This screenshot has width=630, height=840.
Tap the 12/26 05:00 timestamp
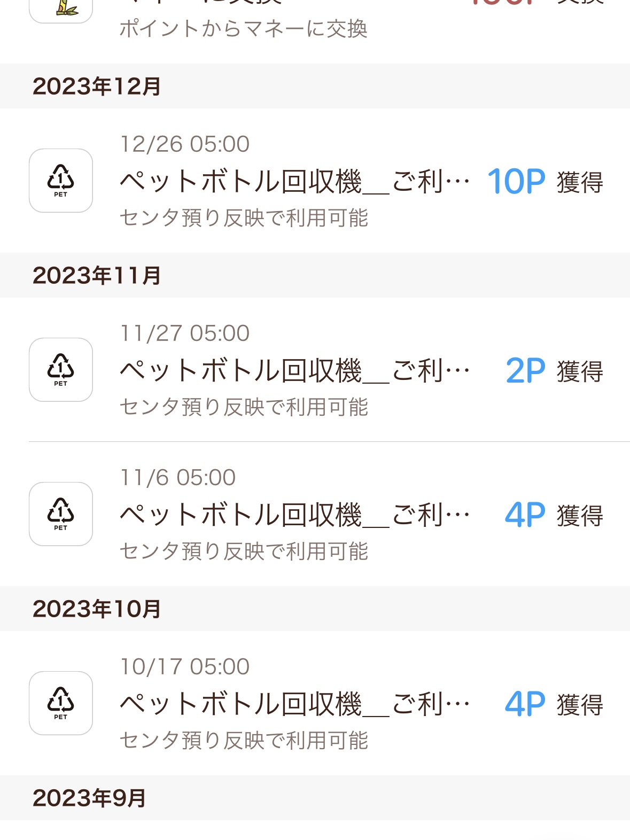click(x=185, y=144)
